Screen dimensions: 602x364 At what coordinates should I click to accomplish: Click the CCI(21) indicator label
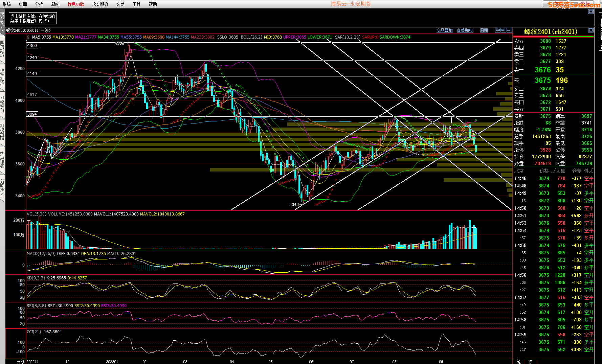(x=34, y=332)
